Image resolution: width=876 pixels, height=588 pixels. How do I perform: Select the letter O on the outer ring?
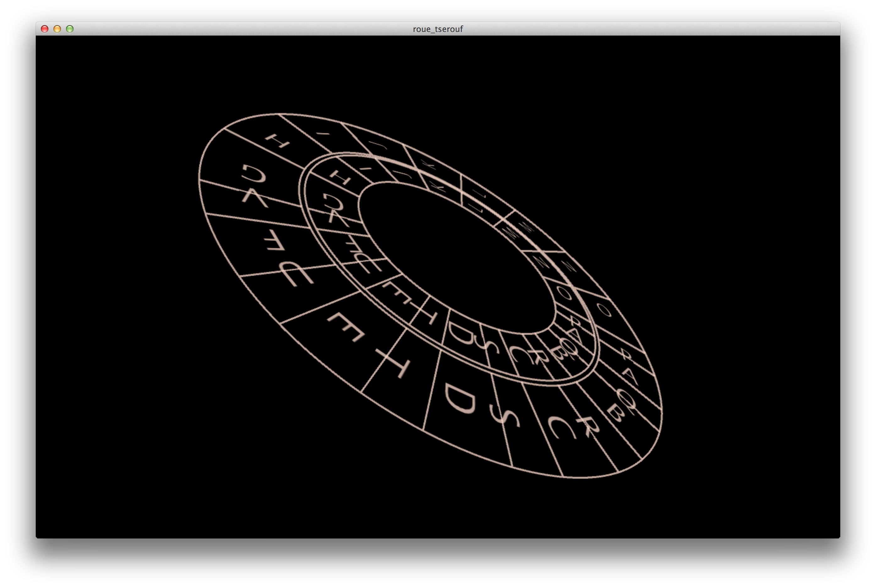pyautogui.click(x=604, y=310)
